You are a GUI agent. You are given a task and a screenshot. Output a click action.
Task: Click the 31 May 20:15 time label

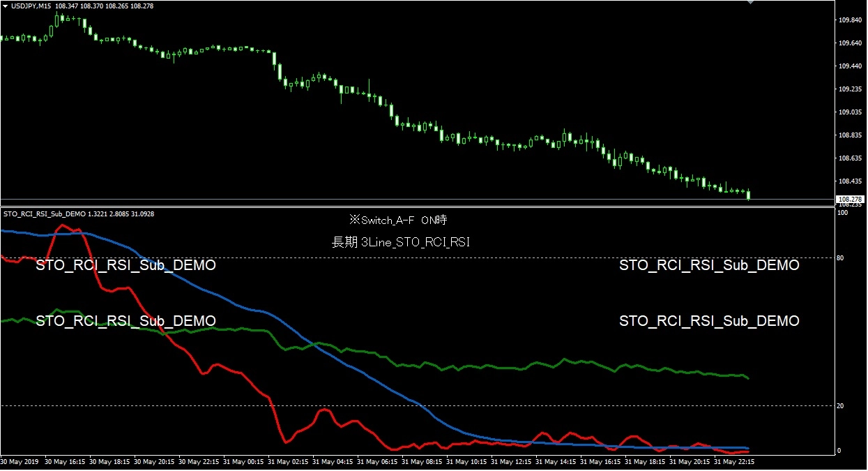click(x=690, y=462)
